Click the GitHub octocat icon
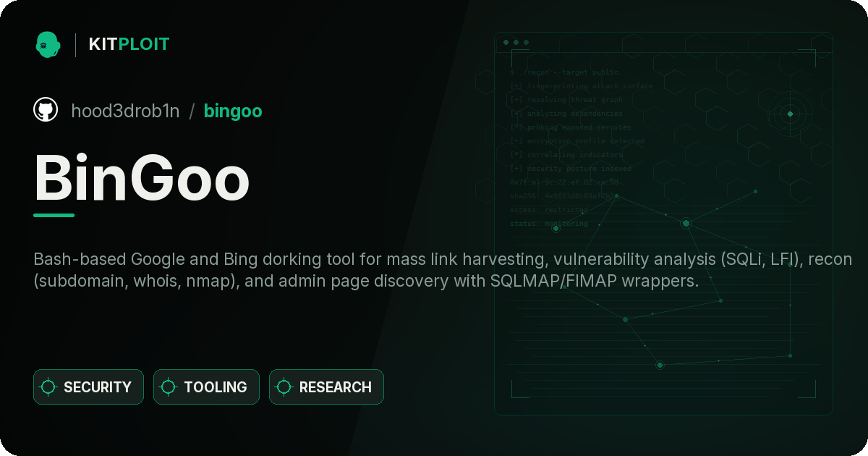The width and height of the screenshot is (868, 456). click(46, 110)
